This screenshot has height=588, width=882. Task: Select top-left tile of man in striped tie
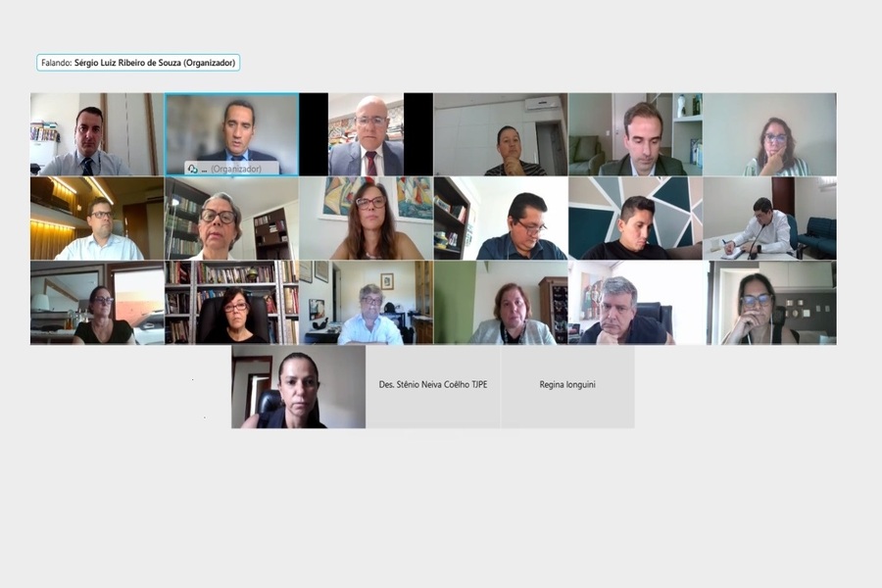pyautogui.click(x=97, y=134)
